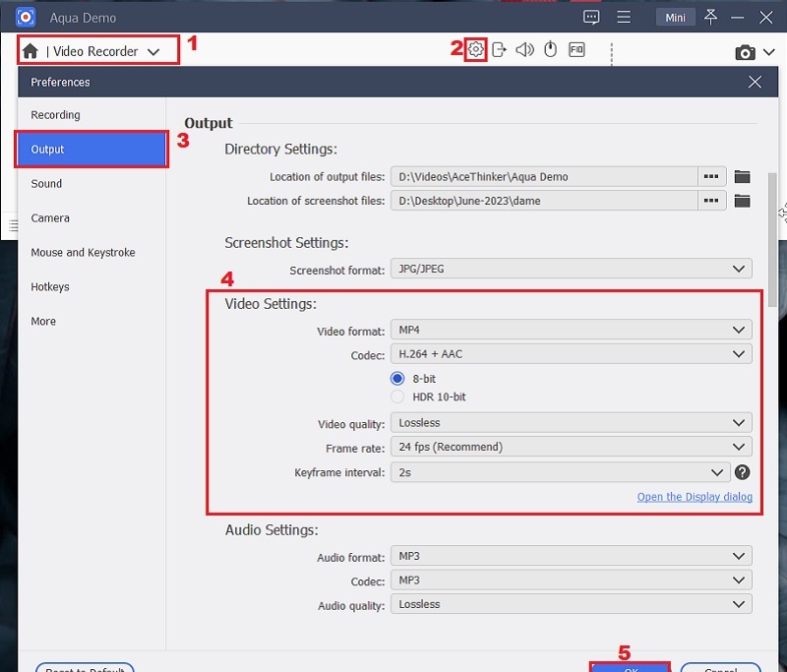Open mouse settings icon in toolbar
The width and height of the screenshot is (787, 672).
(551, 49)
